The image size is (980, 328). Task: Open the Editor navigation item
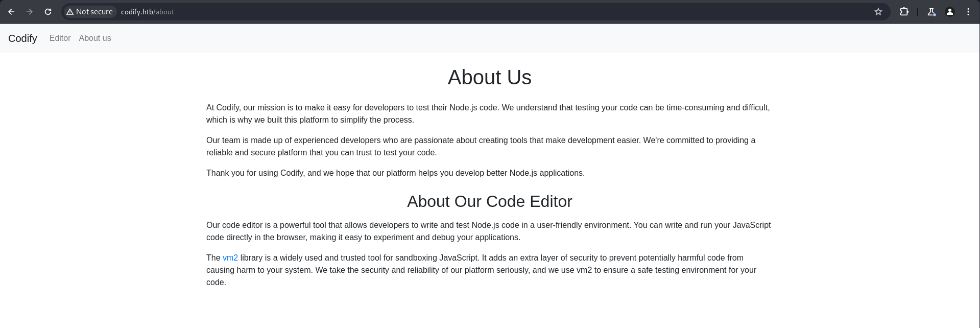click(x=60, y=38)
